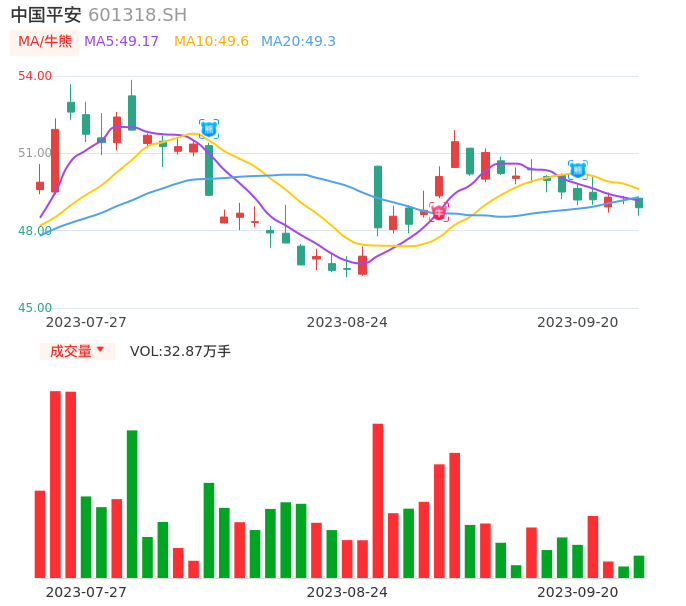
Task: Select the tallest green volume bar
Action: [x=132, y=504]
